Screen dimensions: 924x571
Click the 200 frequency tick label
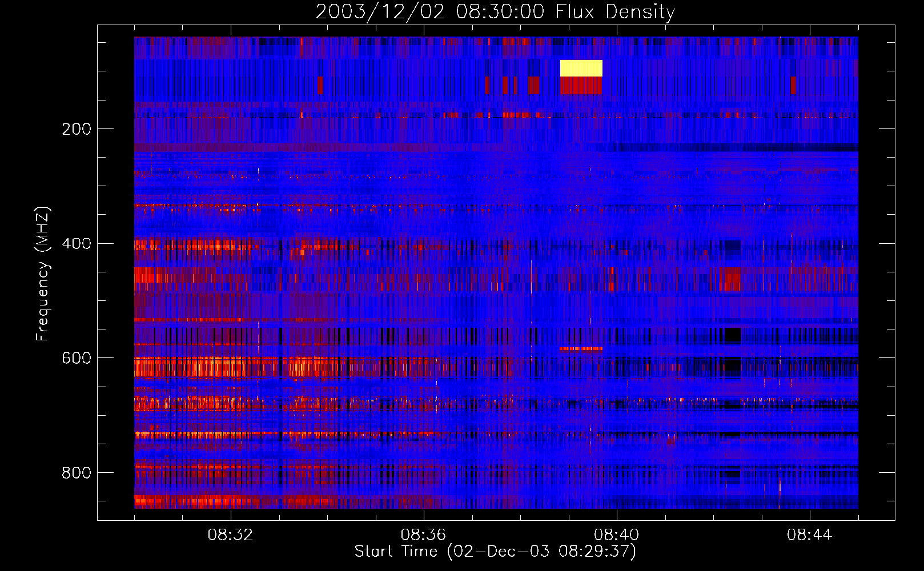pyautogui.click(x=77, y=129)
